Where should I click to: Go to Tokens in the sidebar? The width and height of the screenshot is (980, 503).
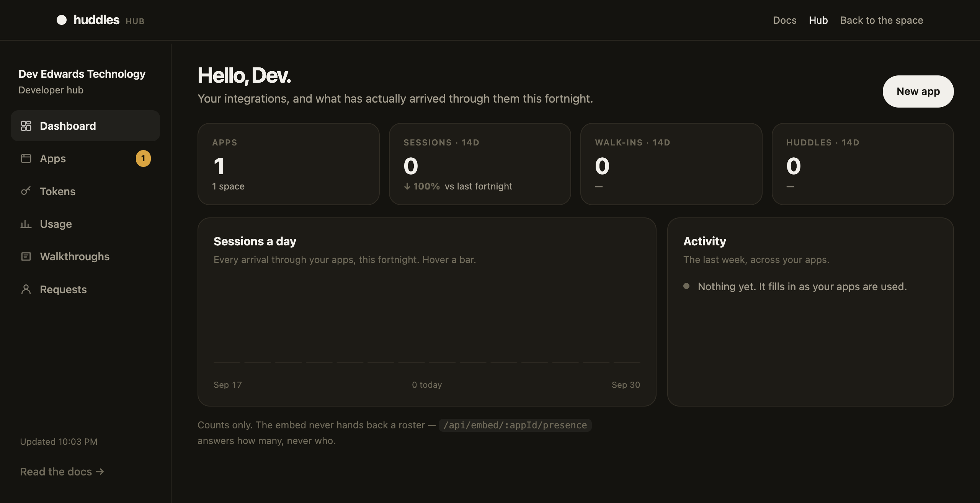click(85, 191)
